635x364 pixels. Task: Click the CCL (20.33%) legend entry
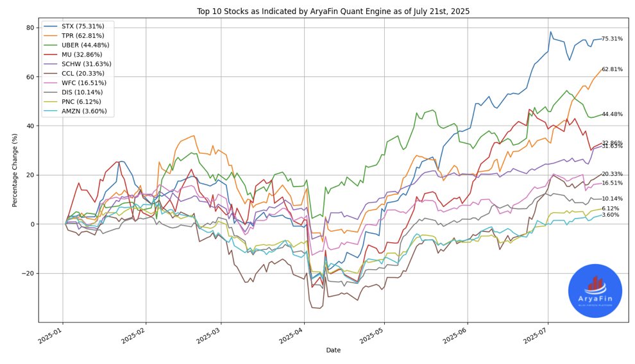[74, 73]
